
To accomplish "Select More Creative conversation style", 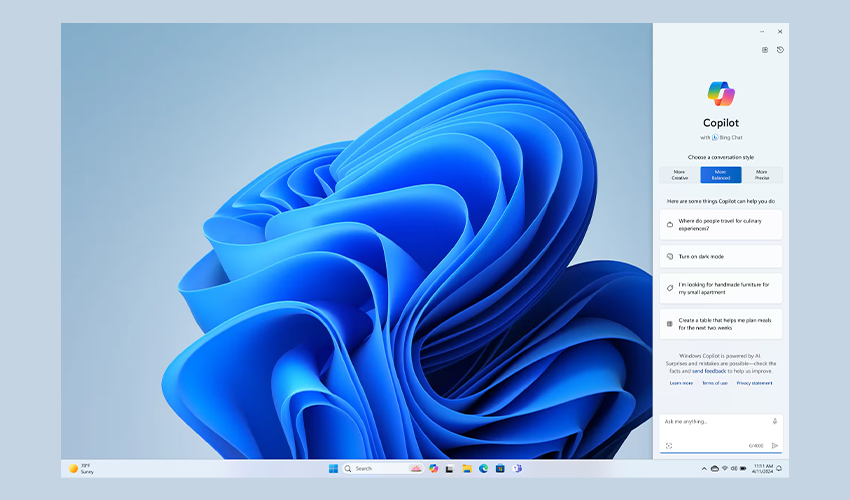I will [680, 175].
